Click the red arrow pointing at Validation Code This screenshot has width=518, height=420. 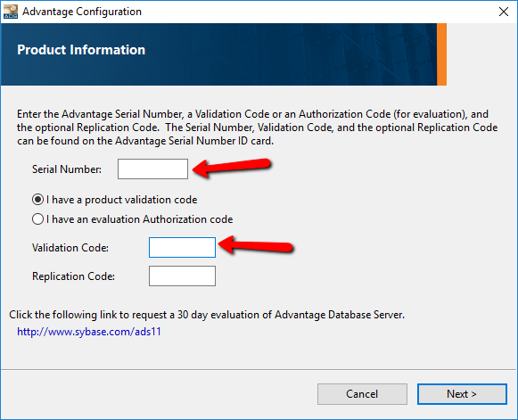coord(256,245)
